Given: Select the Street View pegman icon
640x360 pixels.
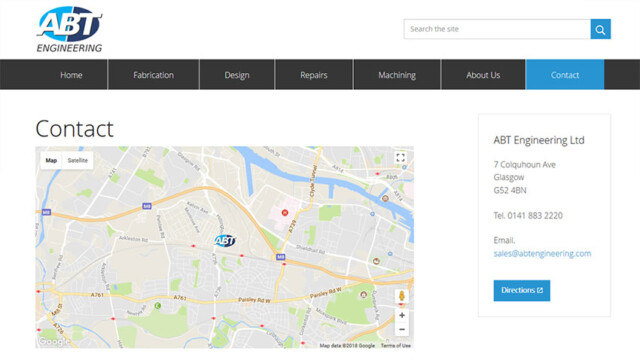Looking at the screenshot, I should [402, 296].
